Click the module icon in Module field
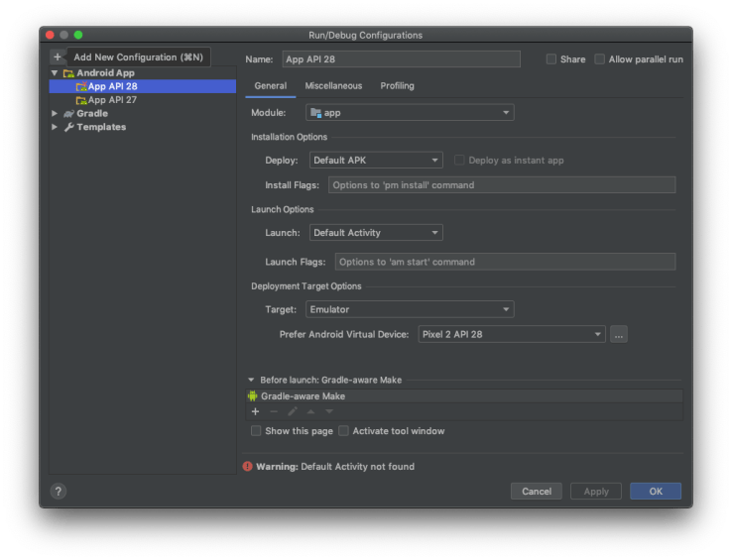 tap(316, 112)
